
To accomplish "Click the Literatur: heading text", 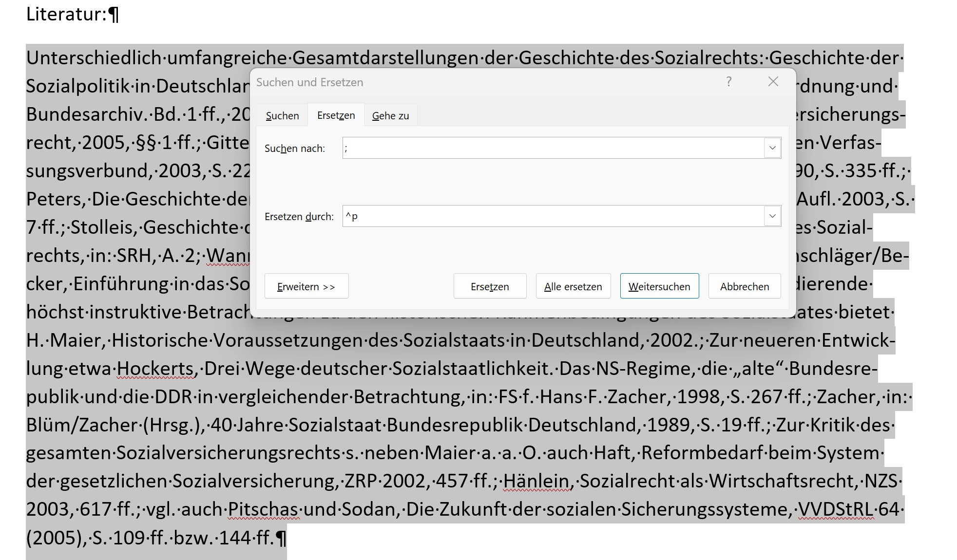I will coord(66,14).
